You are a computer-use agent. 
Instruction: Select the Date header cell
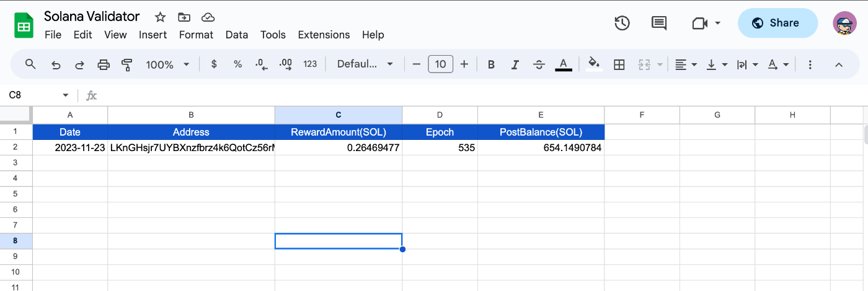pyautogui.click(x=70, y=132)
